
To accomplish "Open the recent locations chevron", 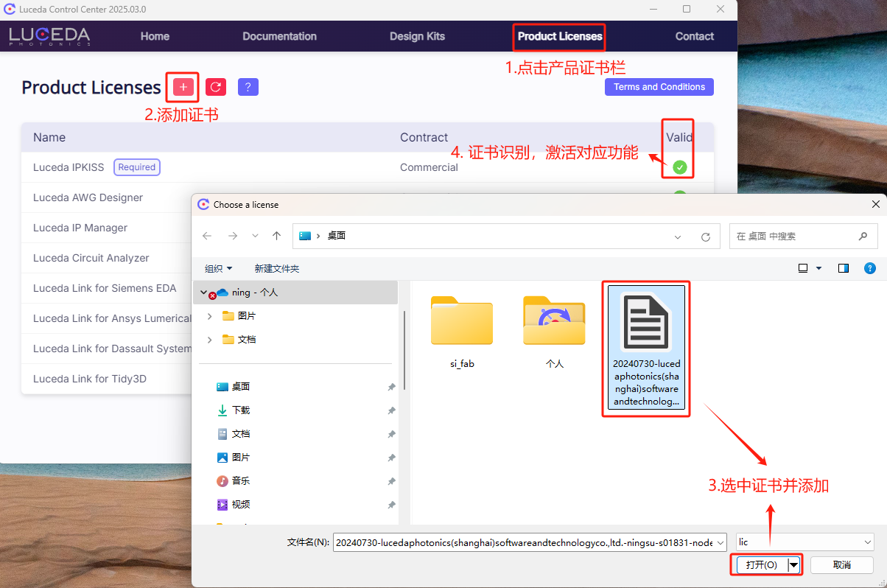I will tap(256, 237).
